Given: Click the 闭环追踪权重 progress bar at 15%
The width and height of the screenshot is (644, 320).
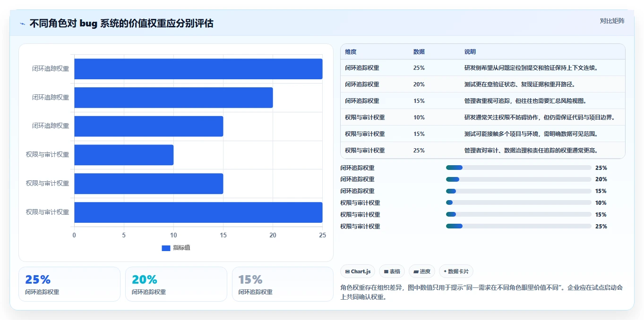Looking at the screenshot, I should pyautogui.click(x=519, y=191).
